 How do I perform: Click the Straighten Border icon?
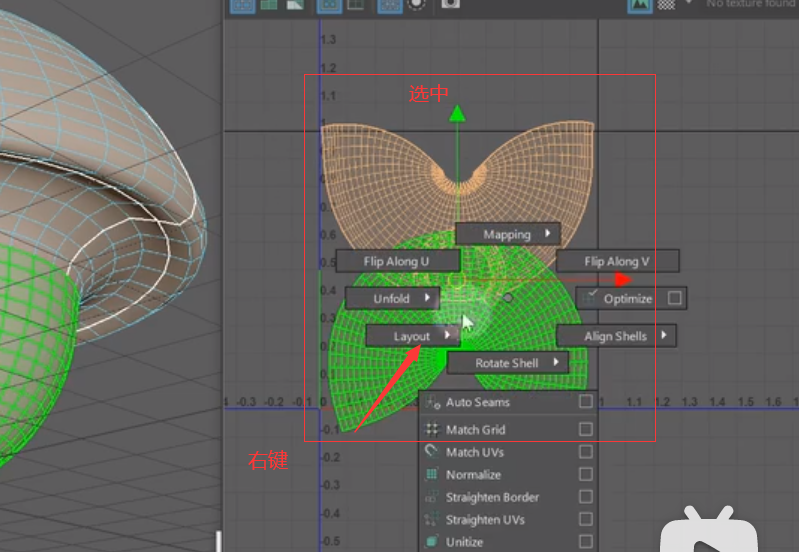pyautogui.click(x=432, y=497)
